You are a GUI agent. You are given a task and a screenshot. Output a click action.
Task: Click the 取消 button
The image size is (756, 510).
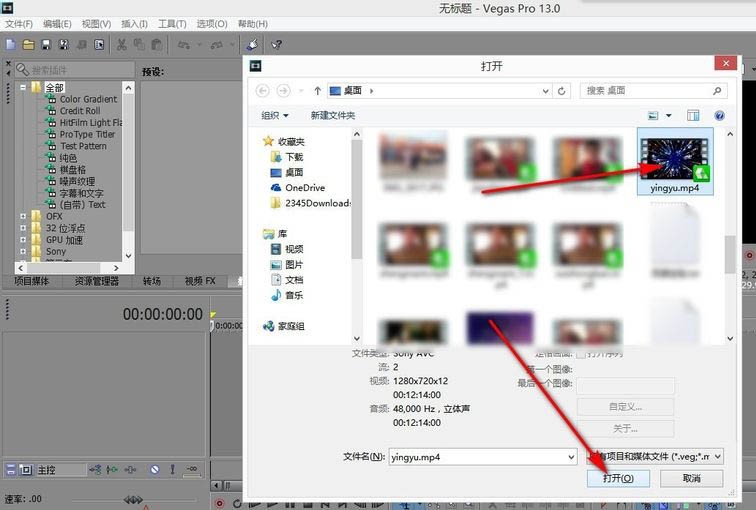click(691, 478)
